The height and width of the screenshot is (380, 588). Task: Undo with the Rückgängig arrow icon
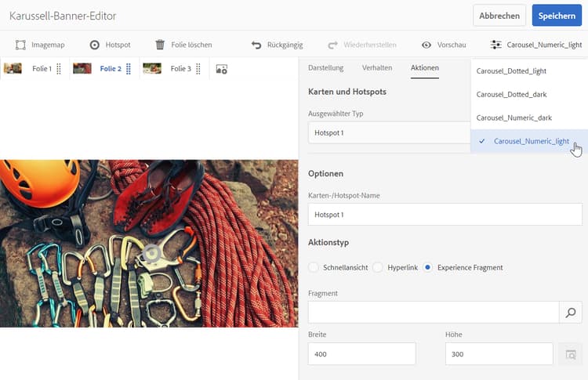coord(256,45)
